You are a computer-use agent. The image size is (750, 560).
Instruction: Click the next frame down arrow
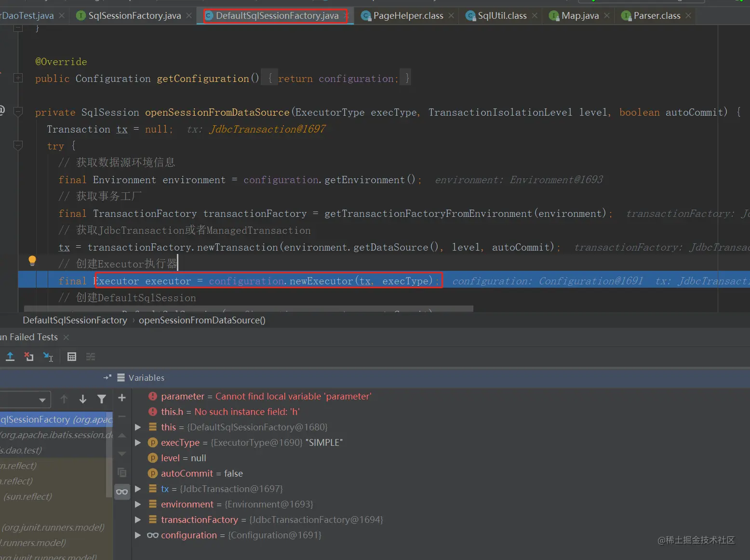83,399
